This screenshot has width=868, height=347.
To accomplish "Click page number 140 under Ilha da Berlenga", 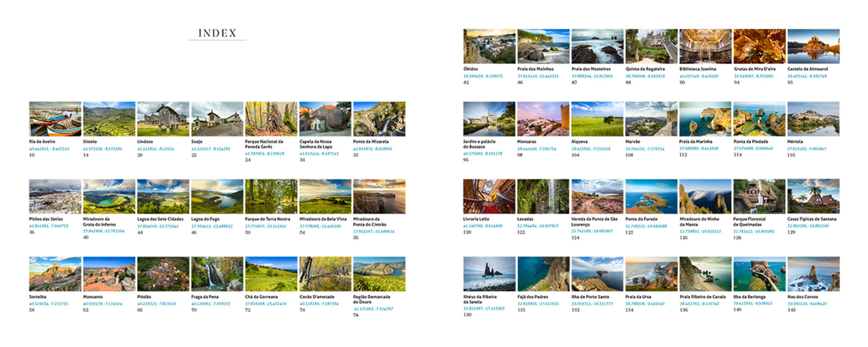I will pos(737,310).
